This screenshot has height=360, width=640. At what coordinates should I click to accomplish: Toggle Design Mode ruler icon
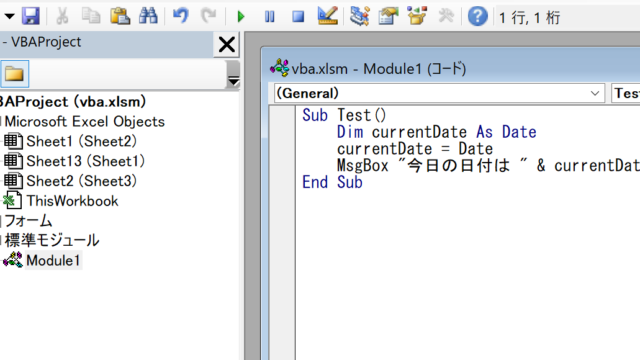tap(327, 16)
